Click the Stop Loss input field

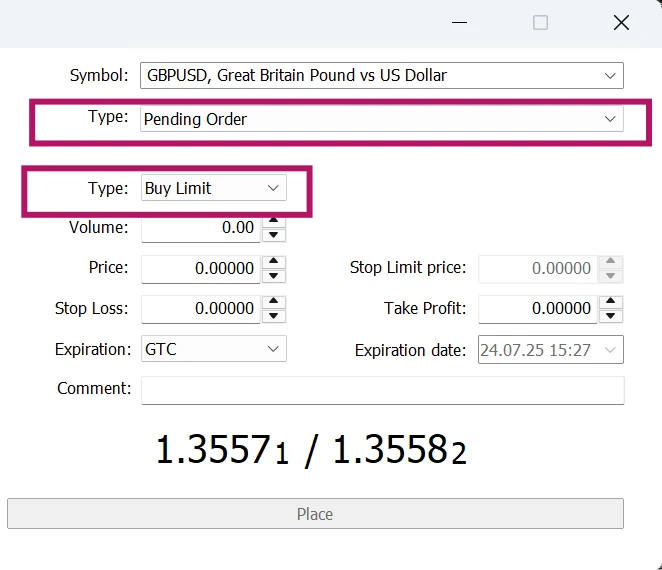[x=201, y=309]
